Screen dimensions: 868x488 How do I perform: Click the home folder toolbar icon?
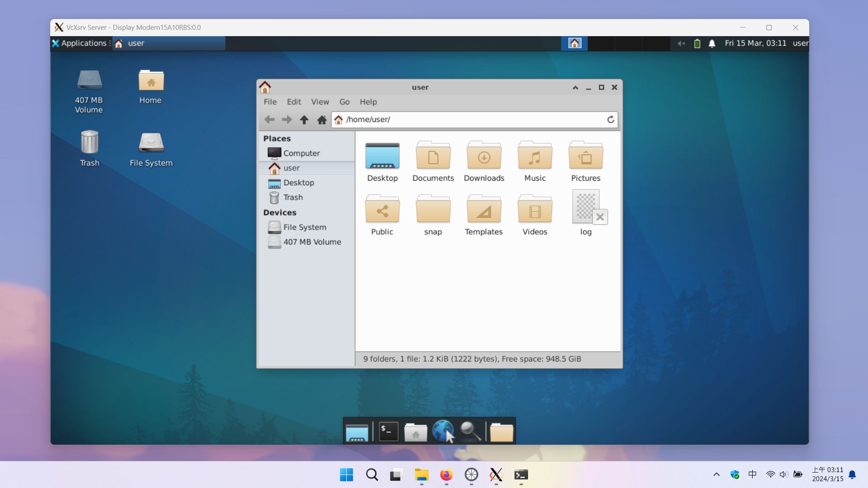coord(322,120)
